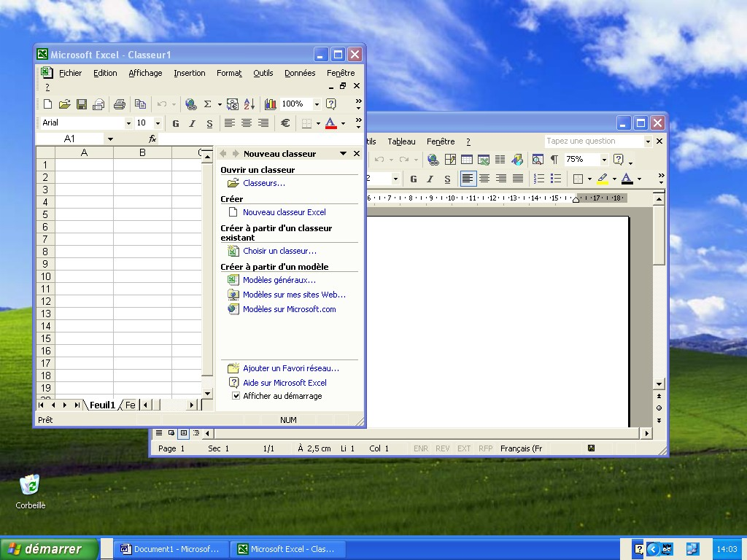Toggle bold G button in Excel
Screen dimensions: 747x560
(176, 122)
